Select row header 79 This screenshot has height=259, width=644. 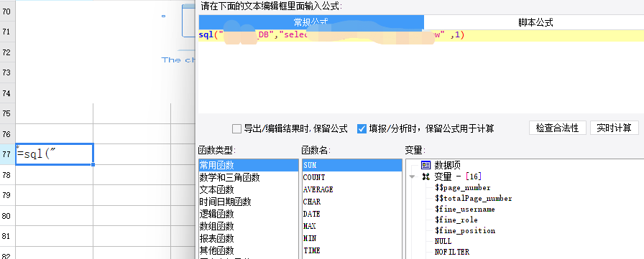pos(7,195)
